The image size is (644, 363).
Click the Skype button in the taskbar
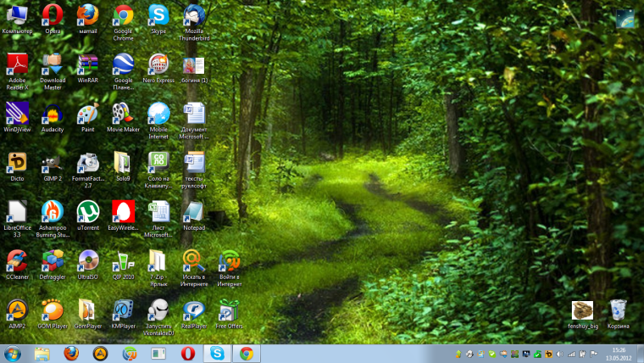tap(218, 354)
